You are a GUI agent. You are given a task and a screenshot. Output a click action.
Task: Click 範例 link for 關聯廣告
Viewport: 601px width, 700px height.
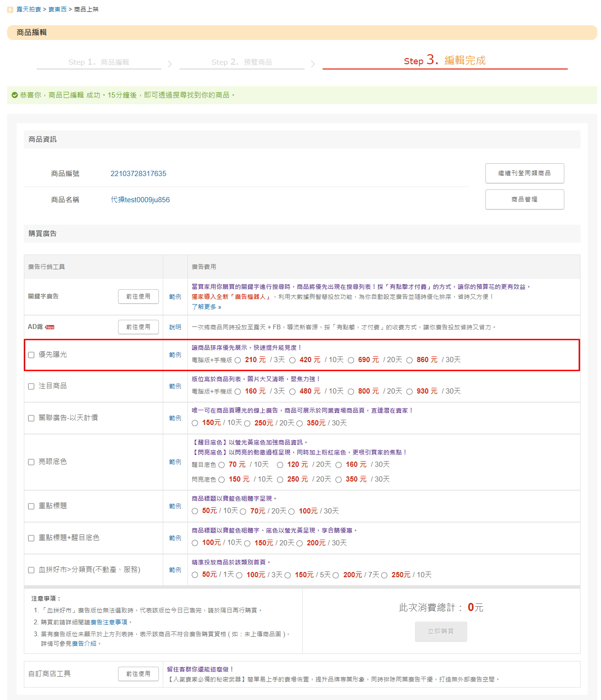[x=175, y=418]
